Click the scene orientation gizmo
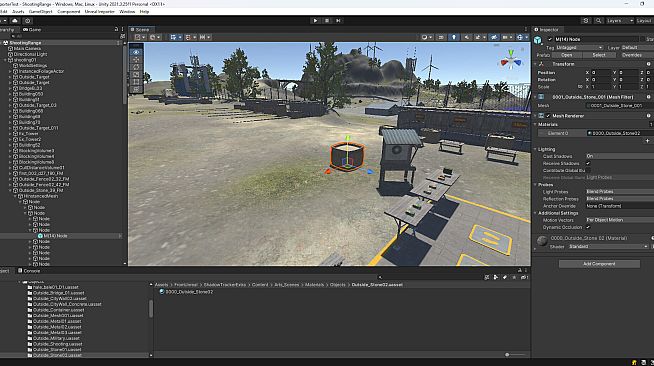This screenshot has height=366, width=654. click(511, 61)
